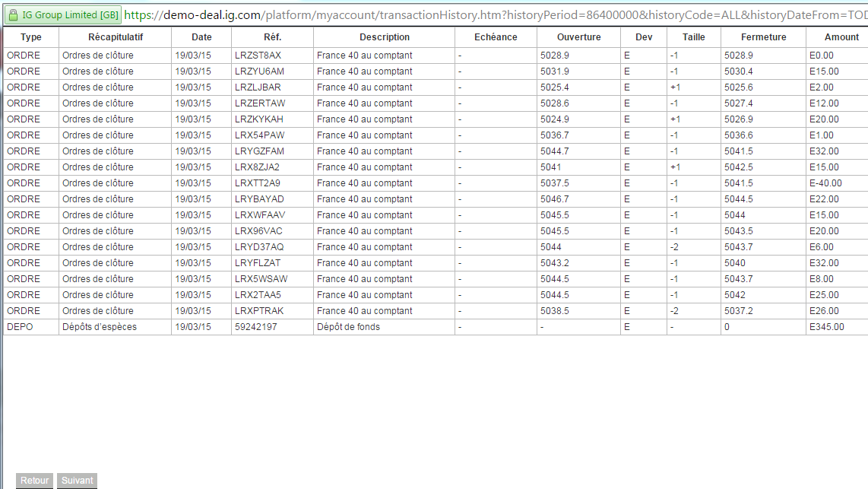
Task: Click opening price 5046.7
Action: tap(555, 199)
